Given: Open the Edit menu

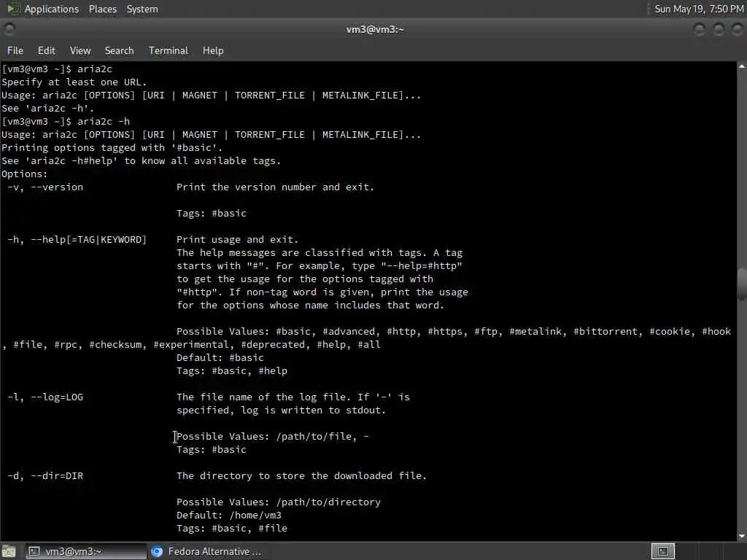Looking at the screenshot, I should [x=46, y=50].
